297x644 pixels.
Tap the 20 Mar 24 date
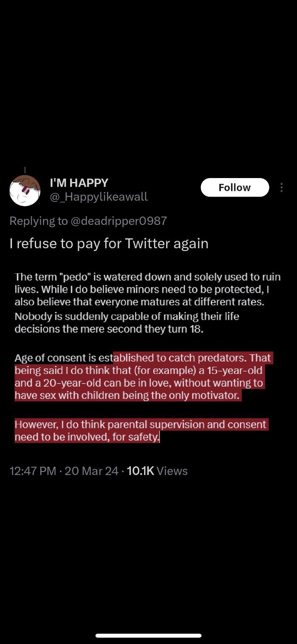[91, 471]
